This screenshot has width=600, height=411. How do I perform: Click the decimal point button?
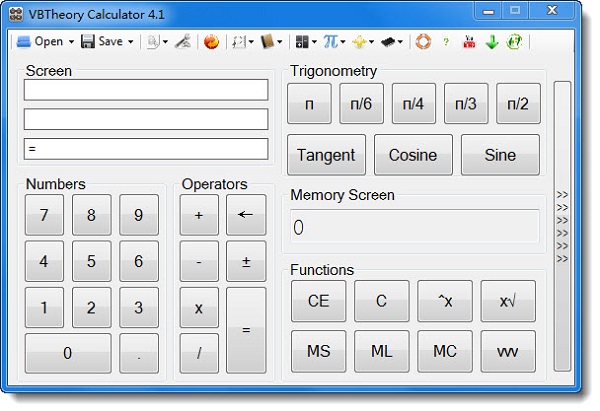tap(139, 353)
